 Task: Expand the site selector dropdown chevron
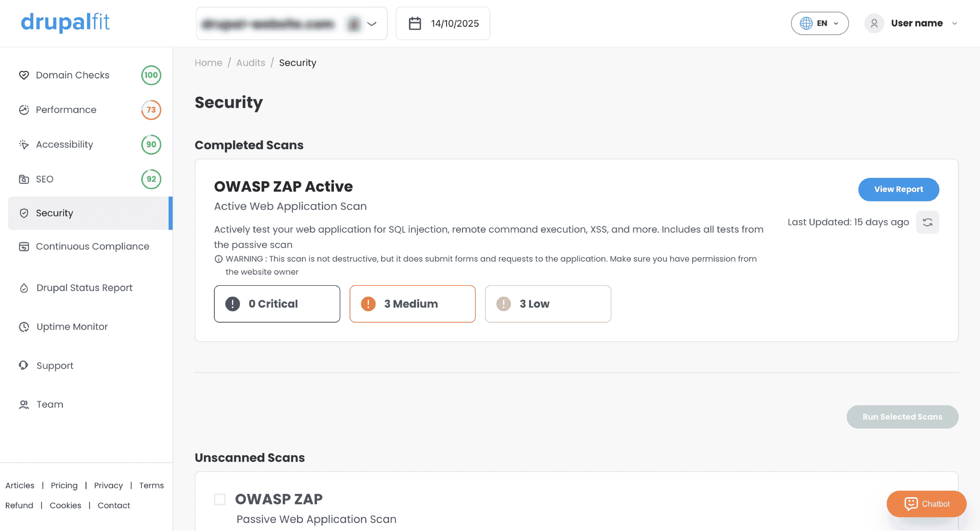[372, 24]
